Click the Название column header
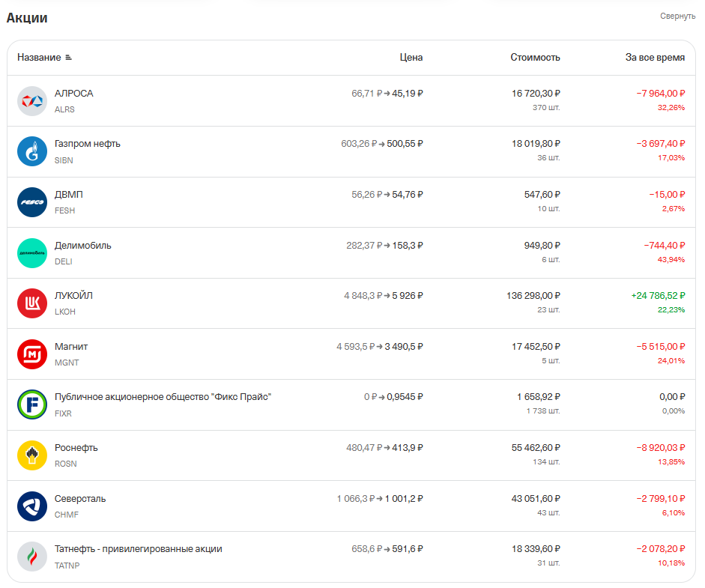The height and width of the screenshot is (588, 705). pos(39,58)
